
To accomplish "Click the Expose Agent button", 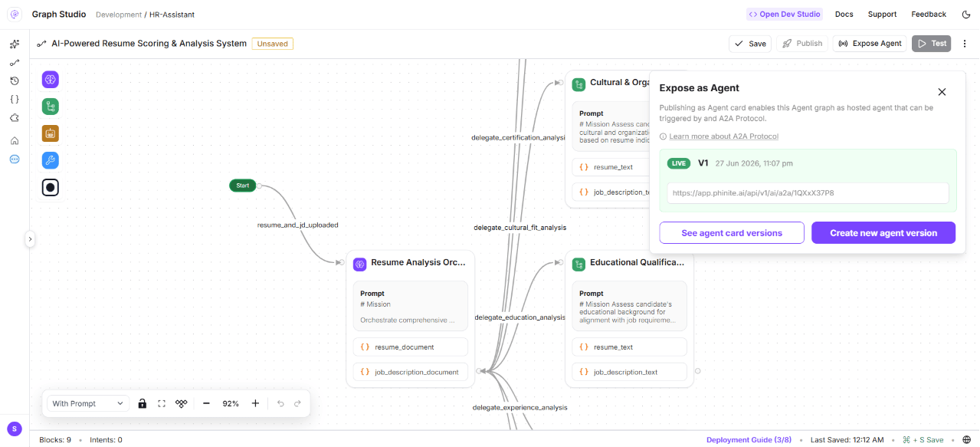I will [870, 44].
